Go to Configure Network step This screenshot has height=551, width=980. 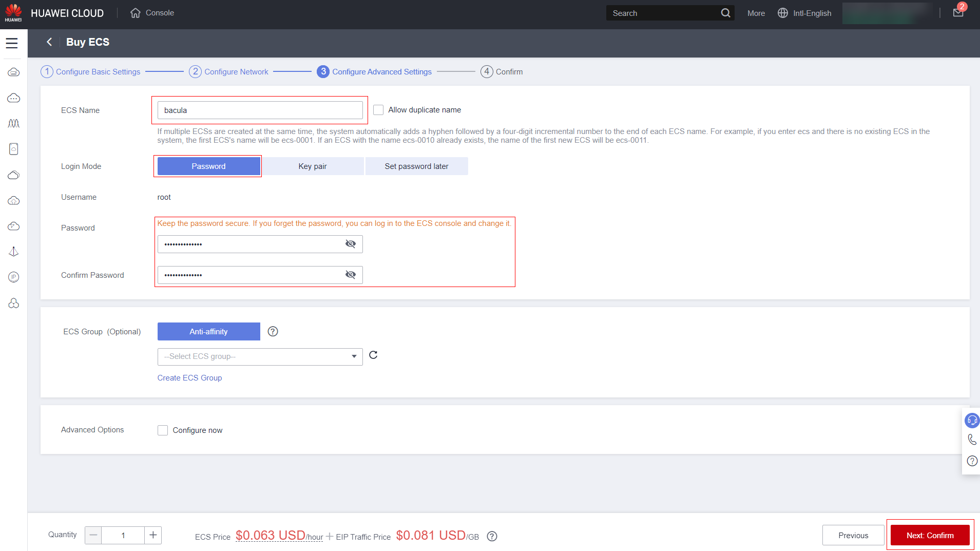[229, 72]
